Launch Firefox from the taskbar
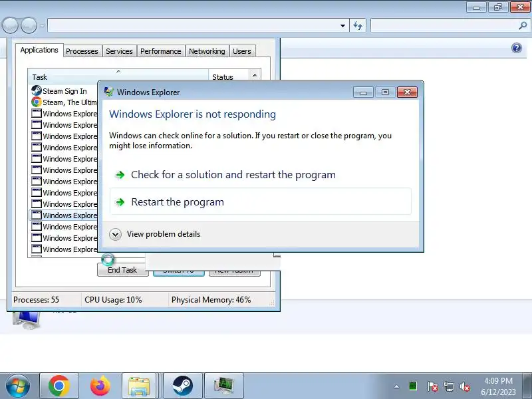The height and width of the screenshot is (399, 532). (x=100, y=386)
